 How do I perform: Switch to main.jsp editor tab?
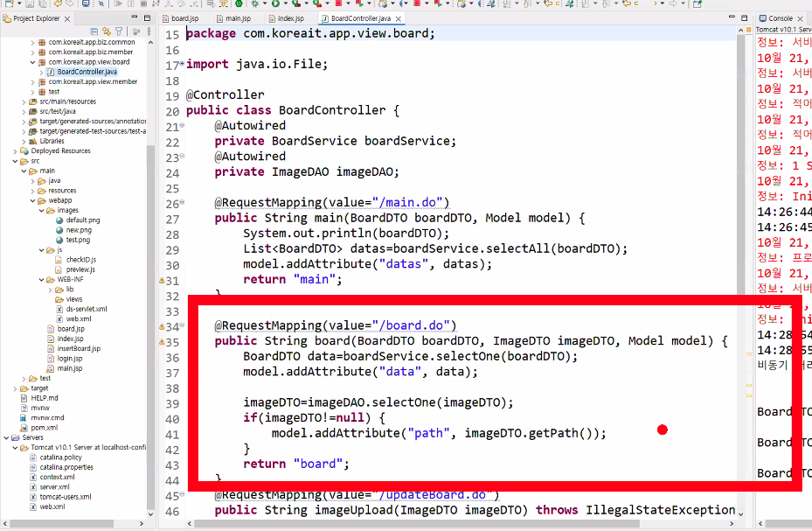(x=234, y=18)
